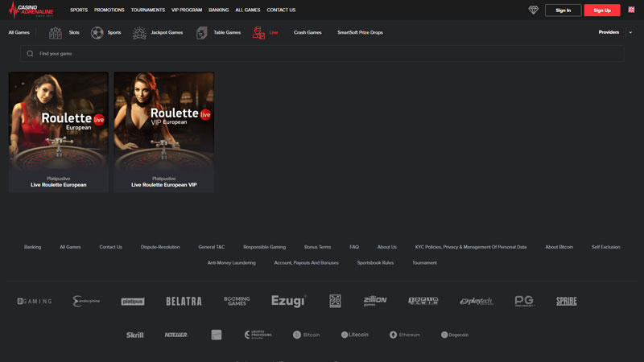Click the Spribe provider logo
The height and width of the screenshot is (362, 644).
pos(567,301)
